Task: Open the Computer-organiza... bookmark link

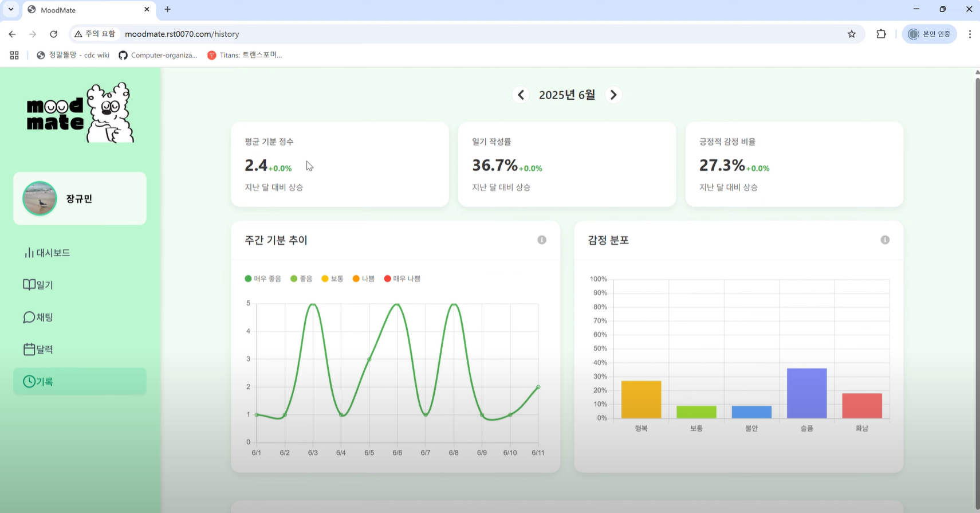Action: tap(158, 55)
